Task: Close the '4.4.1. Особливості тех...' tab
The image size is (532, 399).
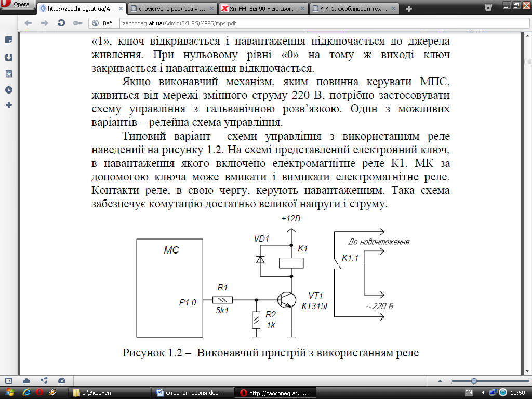Action: click(x=394, y=9)
